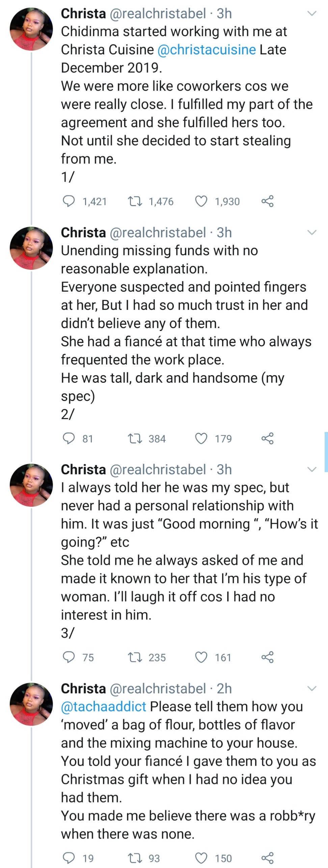
Task: Like the tweet with 161 likes
Action: click(201, 657)
